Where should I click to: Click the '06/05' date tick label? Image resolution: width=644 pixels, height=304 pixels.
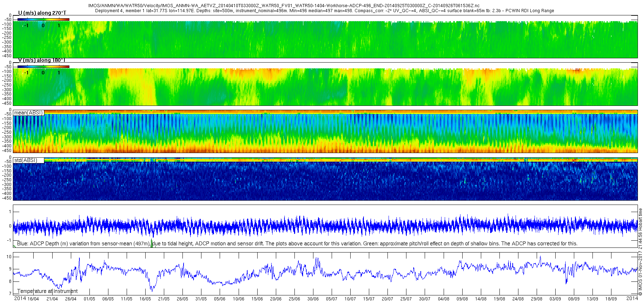pyautogui.click(x=108, y=299)
